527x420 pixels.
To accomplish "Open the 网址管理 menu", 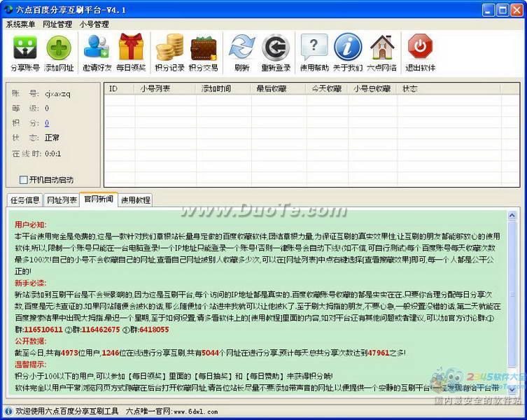I will 57,24.
